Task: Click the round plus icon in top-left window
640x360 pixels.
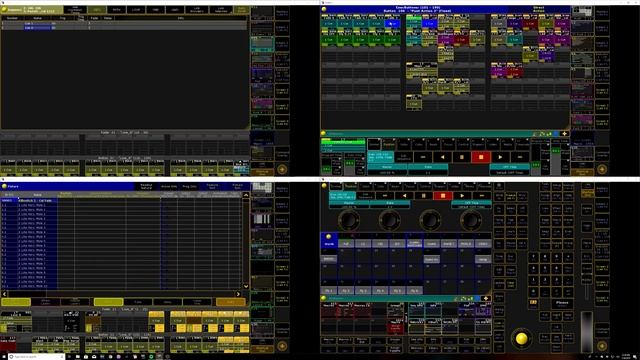Action: click(282, 169)
